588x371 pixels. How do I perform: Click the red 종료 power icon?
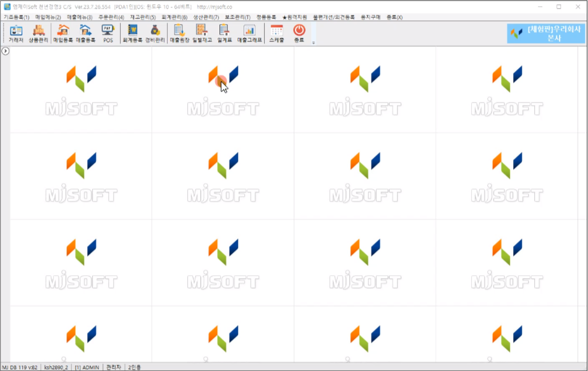tap(299, 33)
